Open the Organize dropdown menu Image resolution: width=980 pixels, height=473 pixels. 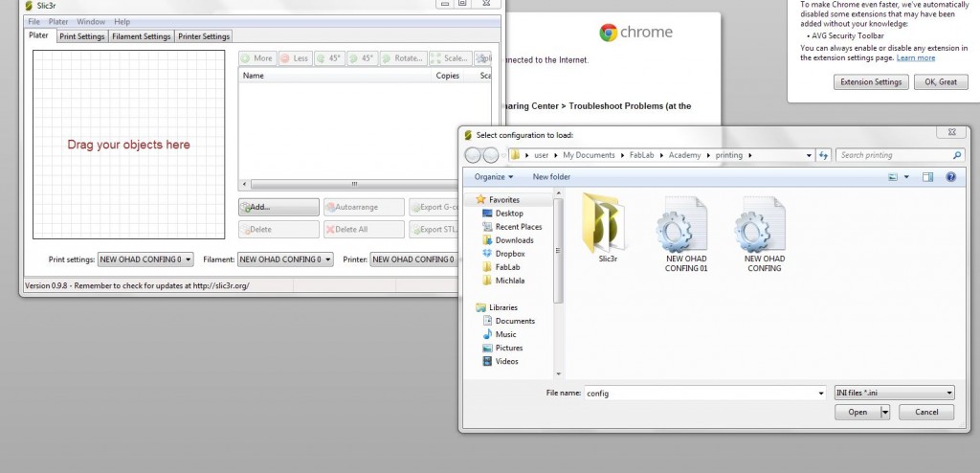click(493, 177)
